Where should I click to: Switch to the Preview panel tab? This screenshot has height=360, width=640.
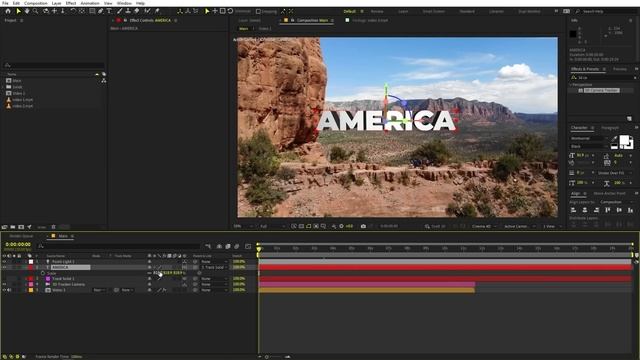click(620, 69)
